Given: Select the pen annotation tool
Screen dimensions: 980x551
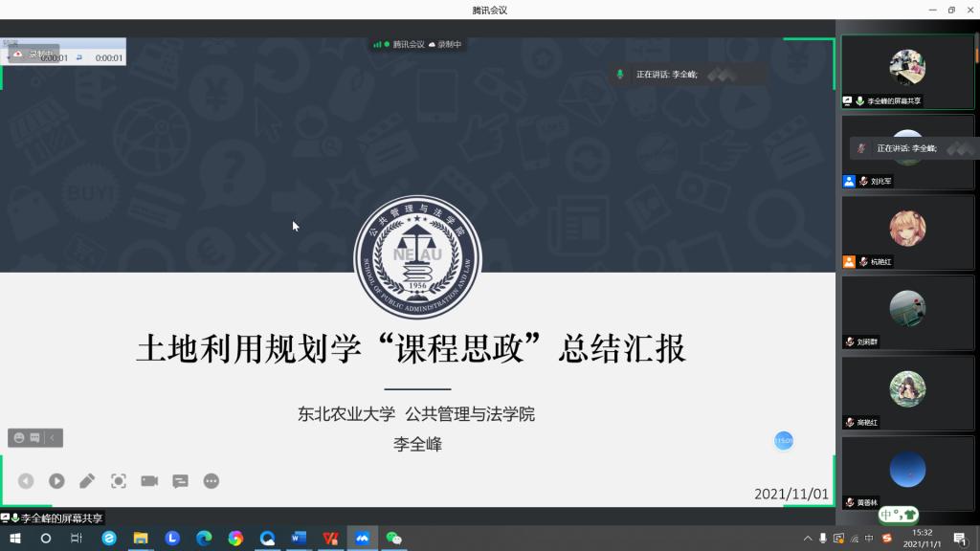Looking at the screenshot, I should pyautogui.click(x=87, y=481).
